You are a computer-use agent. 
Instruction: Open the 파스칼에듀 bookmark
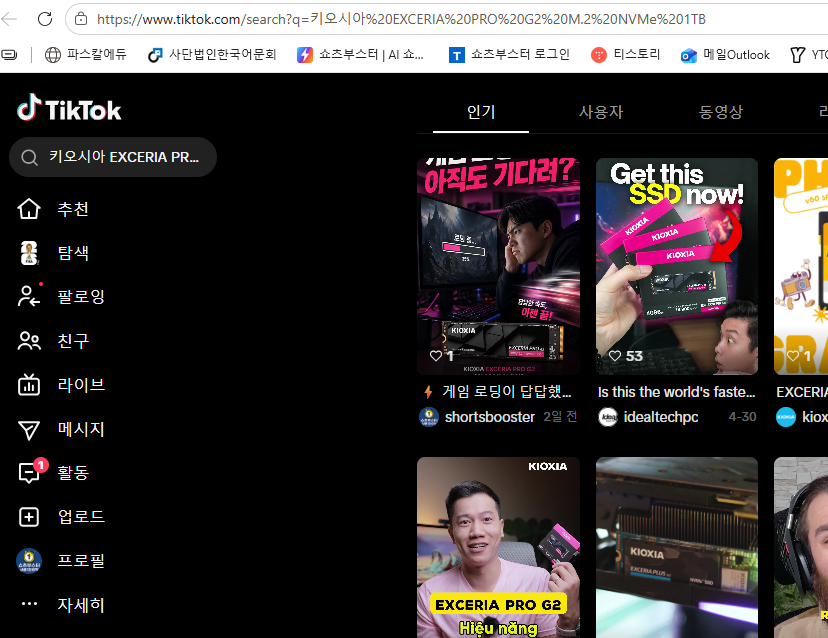click(x=85, y=54)
